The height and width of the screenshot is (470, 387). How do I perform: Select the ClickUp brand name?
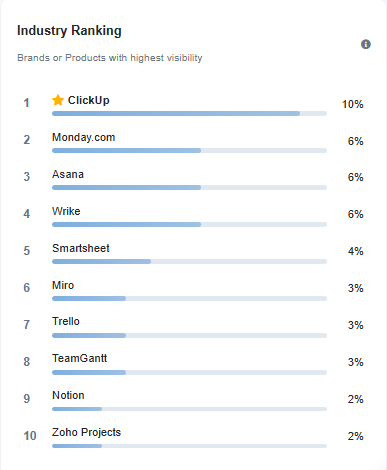click(x=89, y=100)
